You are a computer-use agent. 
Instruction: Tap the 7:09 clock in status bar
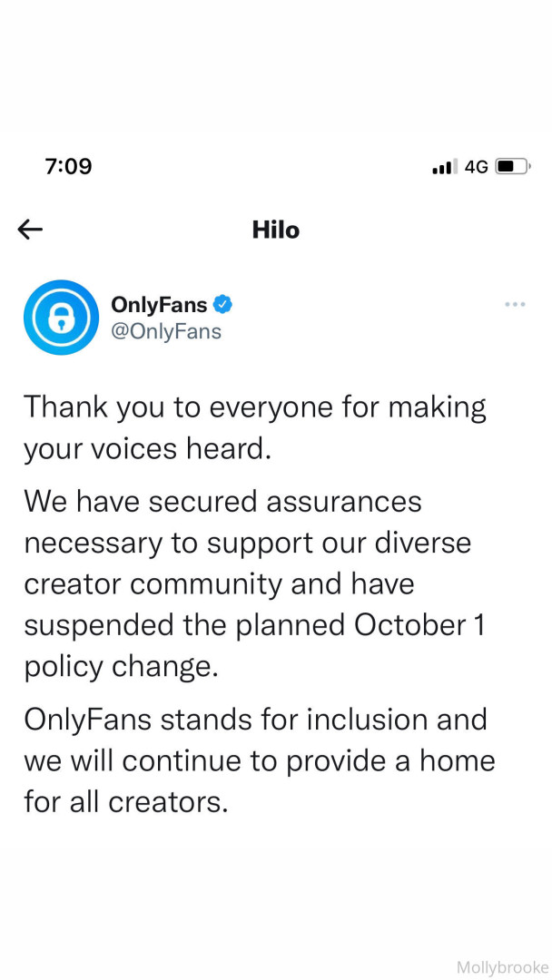point(68,167)
